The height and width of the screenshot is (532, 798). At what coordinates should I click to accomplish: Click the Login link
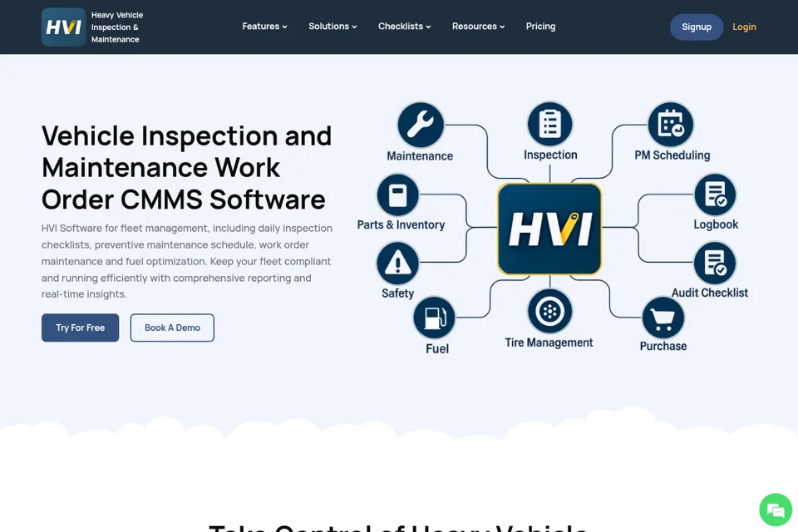(744, 27)
